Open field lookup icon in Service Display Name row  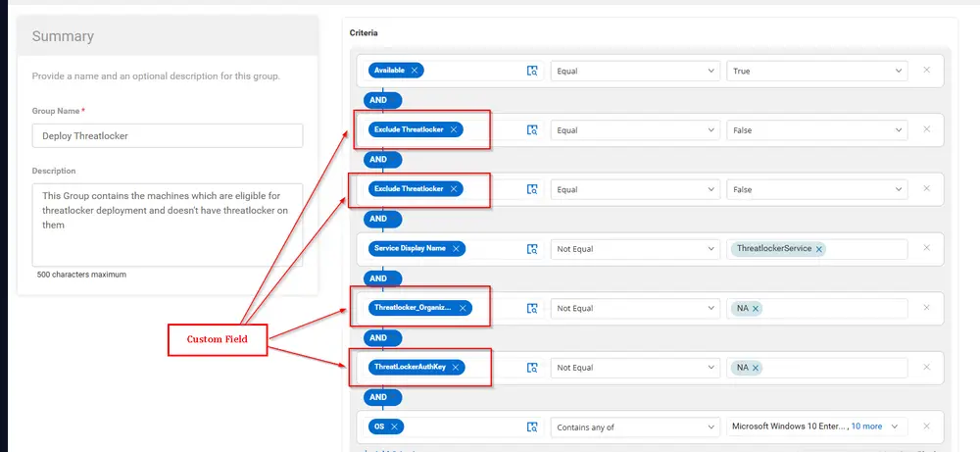(532, 249)
